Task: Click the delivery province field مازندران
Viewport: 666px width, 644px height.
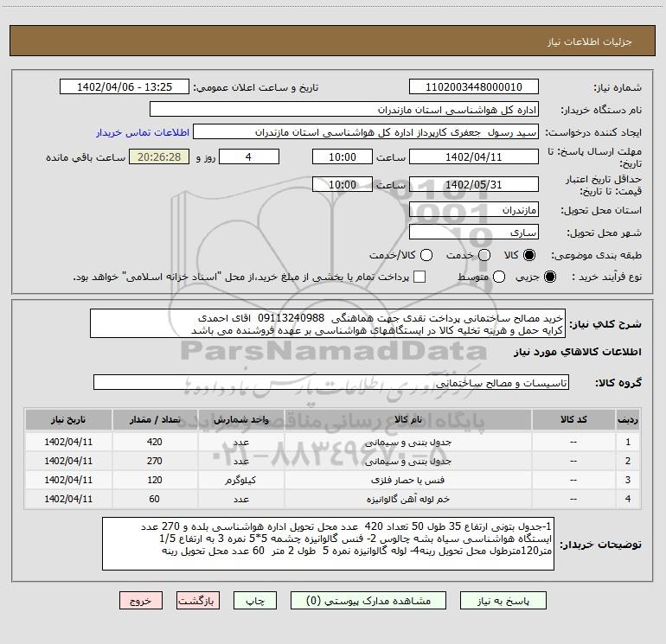Action: (x=474, y=210)
